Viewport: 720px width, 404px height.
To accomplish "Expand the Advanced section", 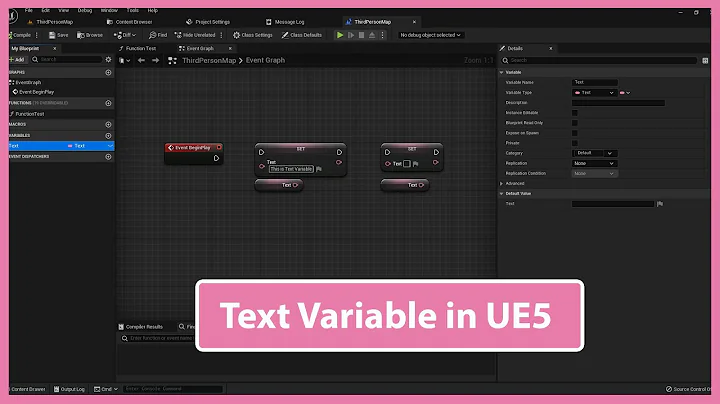I will tap(501, 184).
